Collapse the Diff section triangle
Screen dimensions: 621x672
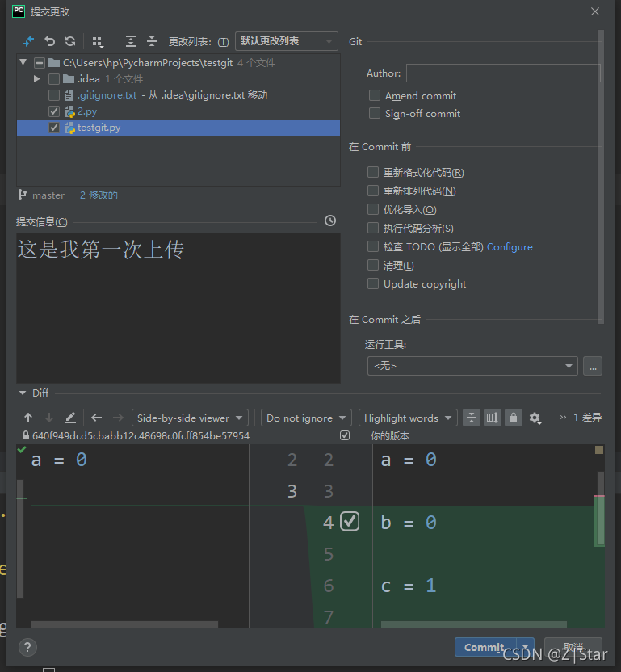click(x=23, y=393)
